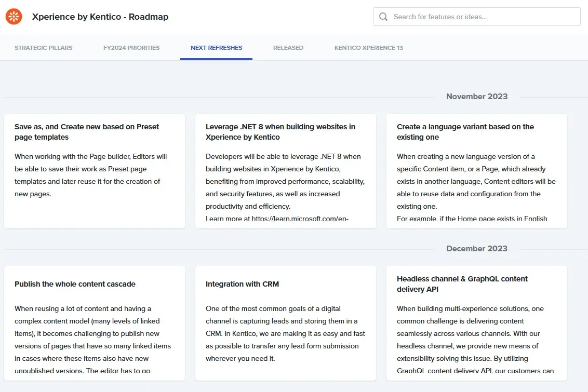Click the 'Xperience by Kentico - Roadmap' title

tap(100, 17)
